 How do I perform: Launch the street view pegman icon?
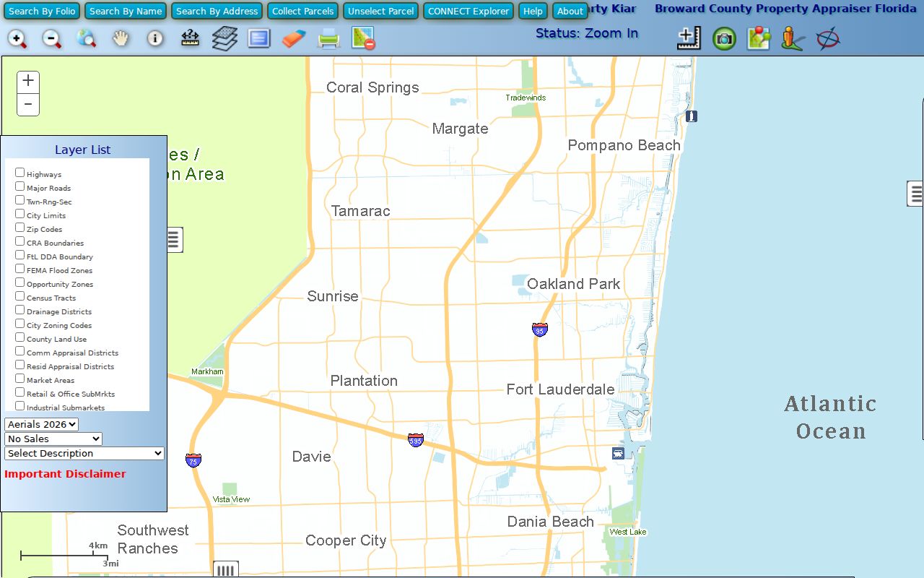click(x=793, y=38)
